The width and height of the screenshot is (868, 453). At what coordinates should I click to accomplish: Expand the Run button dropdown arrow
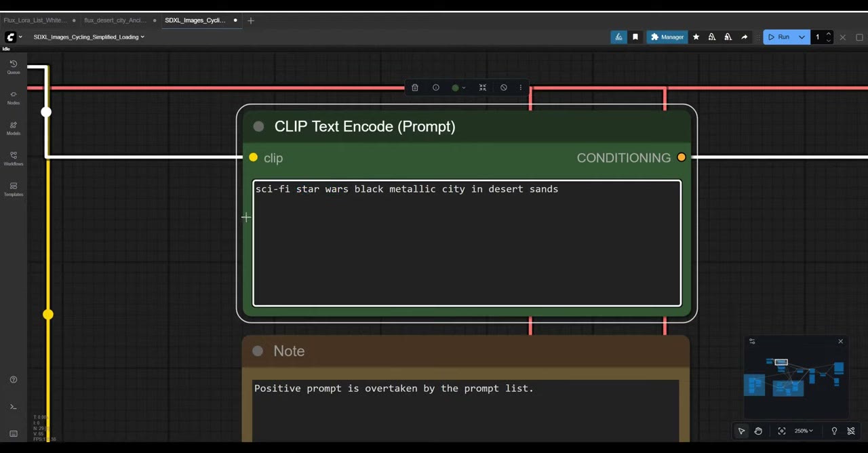point(802,37)
